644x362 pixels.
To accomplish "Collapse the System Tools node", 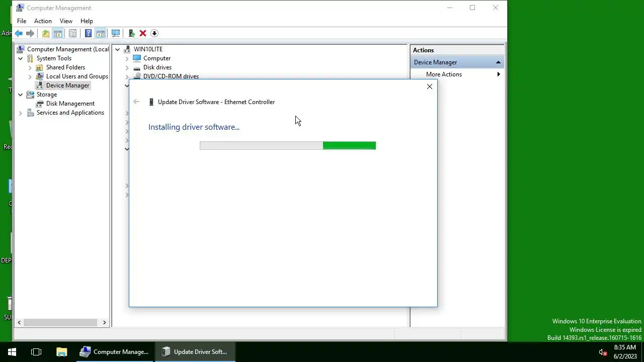I will tap(21, 58).
